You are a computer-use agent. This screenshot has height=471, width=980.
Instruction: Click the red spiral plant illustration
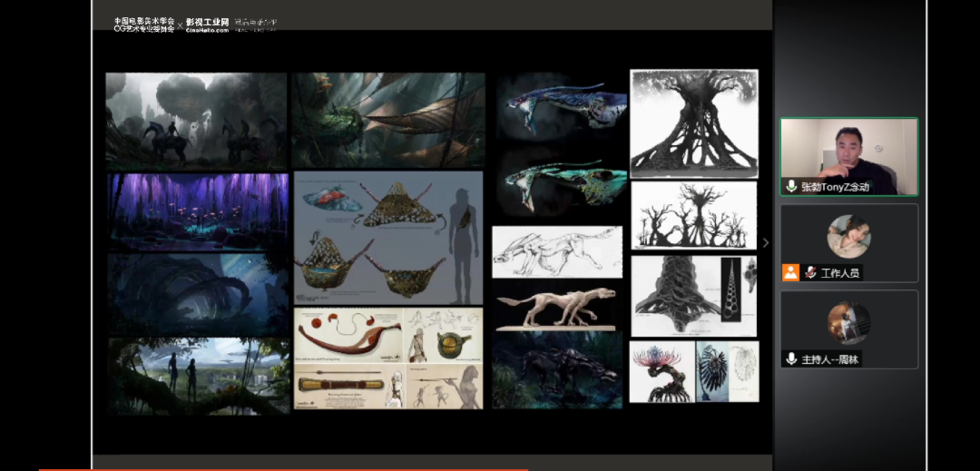(x=661, y=371)
